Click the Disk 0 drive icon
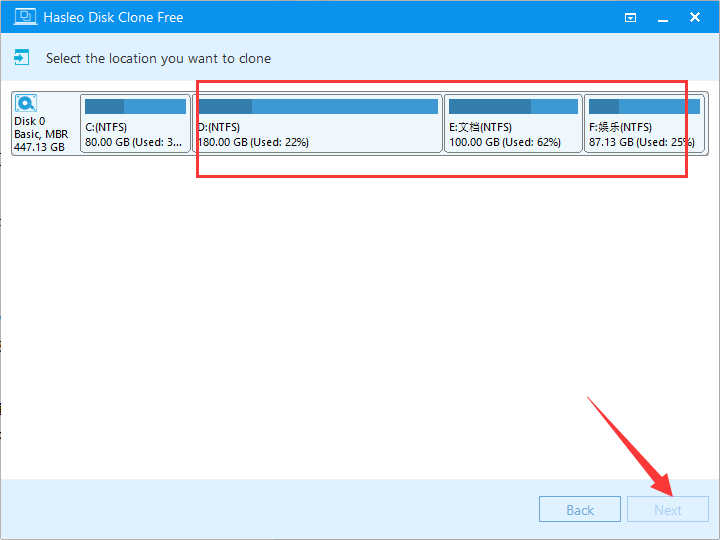The image size is (720, 540). [26, 103]
